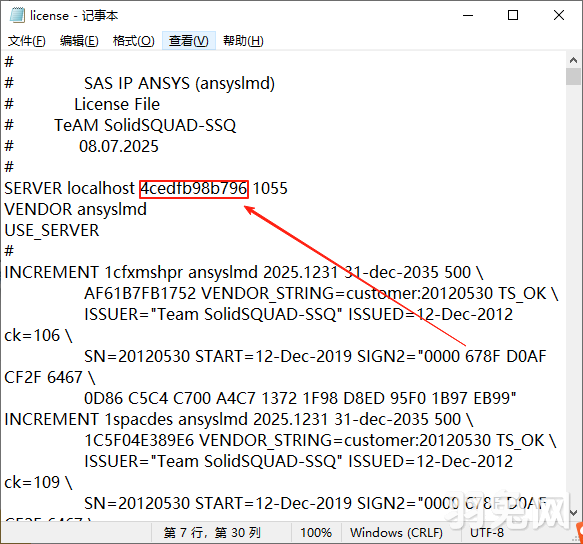Click the License File comment text
The width and height of the screenshot is (583, 544).
pos(117,104)
